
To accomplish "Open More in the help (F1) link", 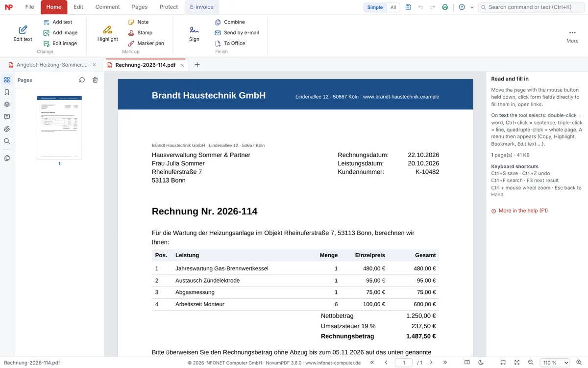I will click(x=519, y=210).
